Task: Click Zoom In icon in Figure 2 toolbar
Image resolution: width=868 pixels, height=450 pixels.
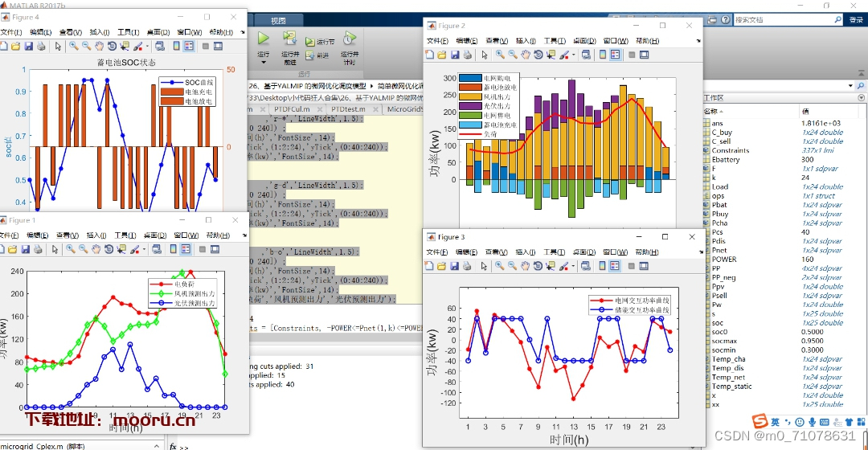Action: click(500, 55)
